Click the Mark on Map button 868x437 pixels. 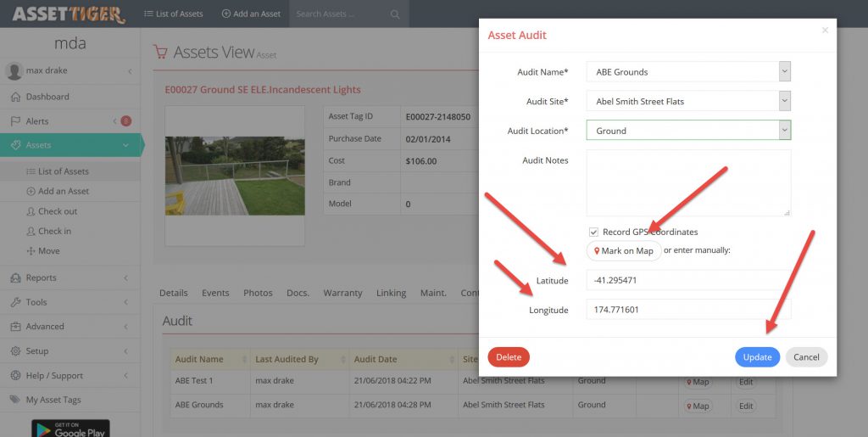click(623, 251)
